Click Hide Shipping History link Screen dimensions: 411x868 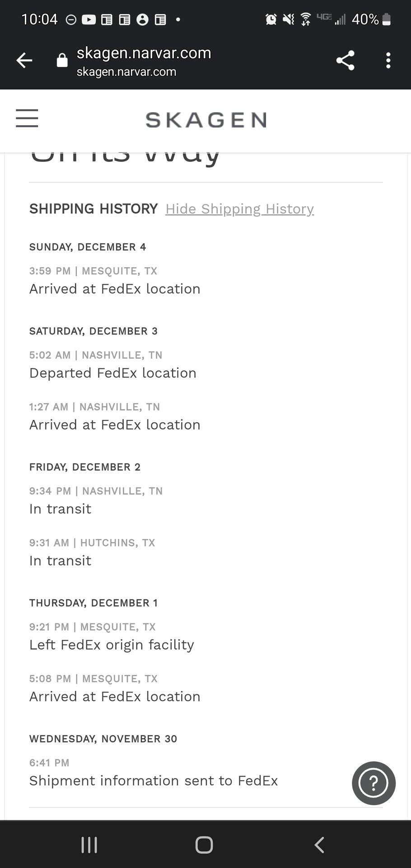coord(239,209)
